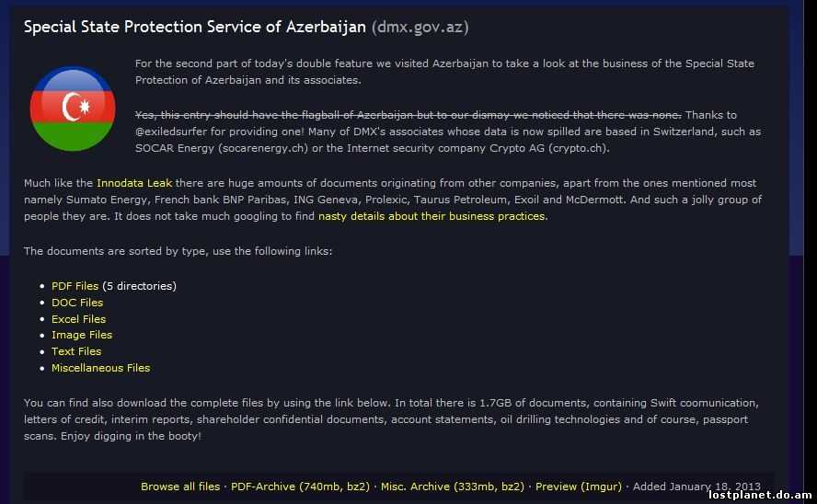Image resolution: width=817 pixels, height=504 pixels.
Task: Click the Azerbaijan flag ball icon
Action: 73,109
